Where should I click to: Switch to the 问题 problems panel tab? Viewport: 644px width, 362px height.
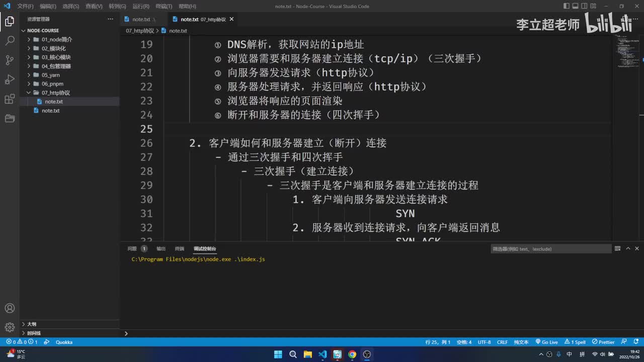click(x=132, y=248)
